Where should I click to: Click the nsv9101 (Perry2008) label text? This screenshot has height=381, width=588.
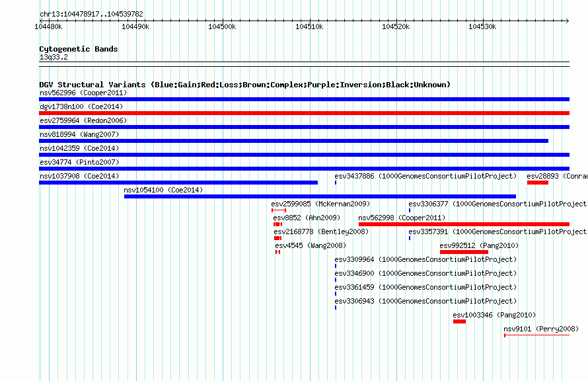540,329
